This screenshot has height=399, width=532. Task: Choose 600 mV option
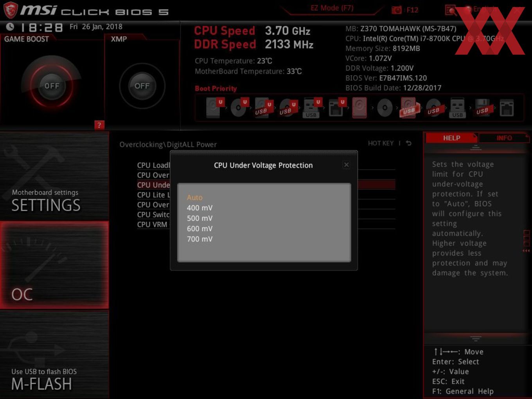coord(199,228)
